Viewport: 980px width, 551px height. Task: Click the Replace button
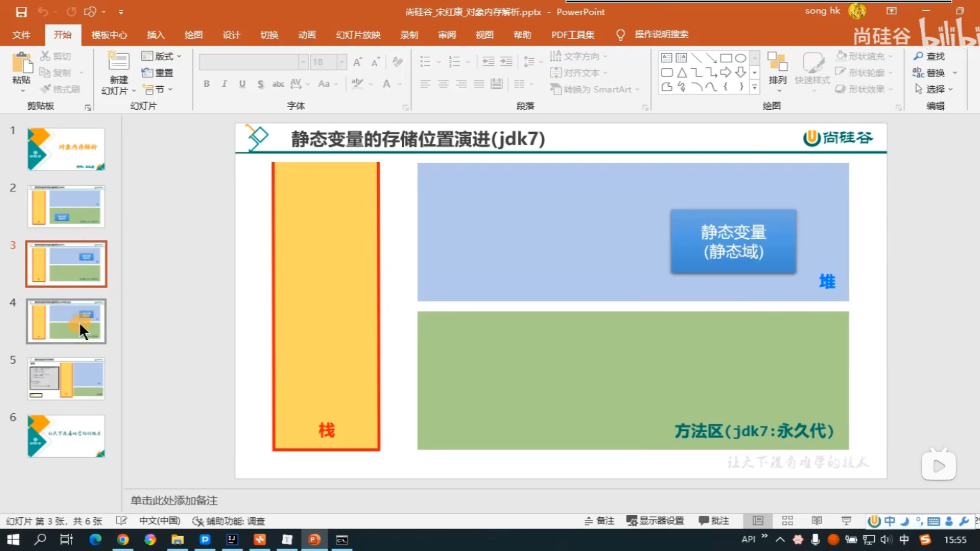929,72
